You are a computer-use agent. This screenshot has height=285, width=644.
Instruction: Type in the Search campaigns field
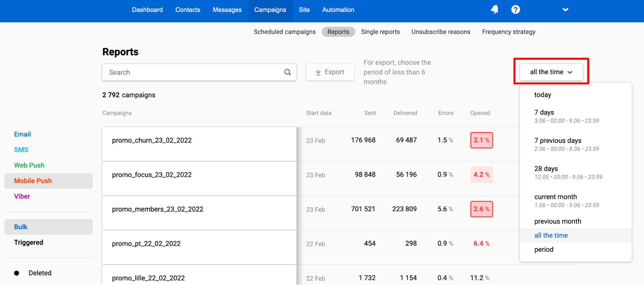[193, 72]
